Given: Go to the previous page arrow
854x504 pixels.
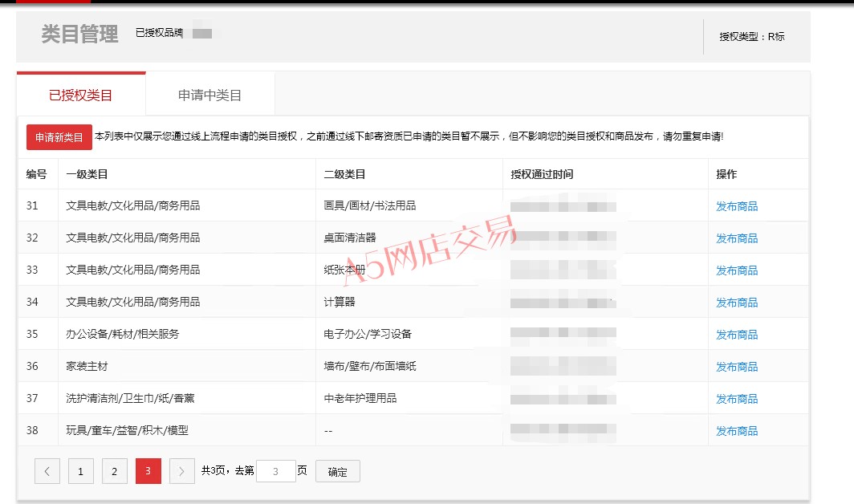Looking at the screenshot, I should pyautogui.click(x=47, y=471).
